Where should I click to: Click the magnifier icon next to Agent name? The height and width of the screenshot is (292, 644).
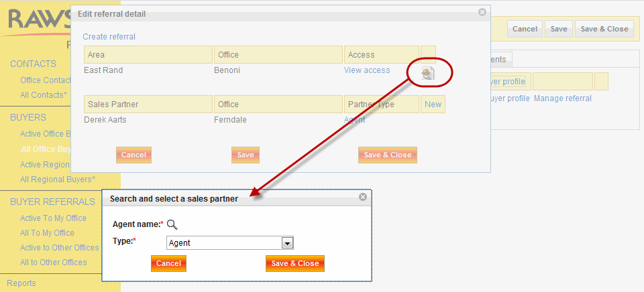[x=172, y=225]
